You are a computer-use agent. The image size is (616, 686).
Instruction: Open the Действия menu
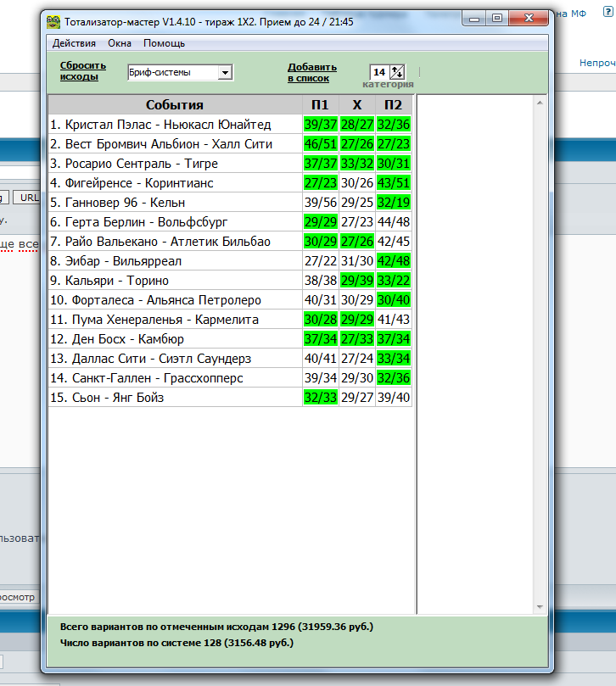click(74, 43)
